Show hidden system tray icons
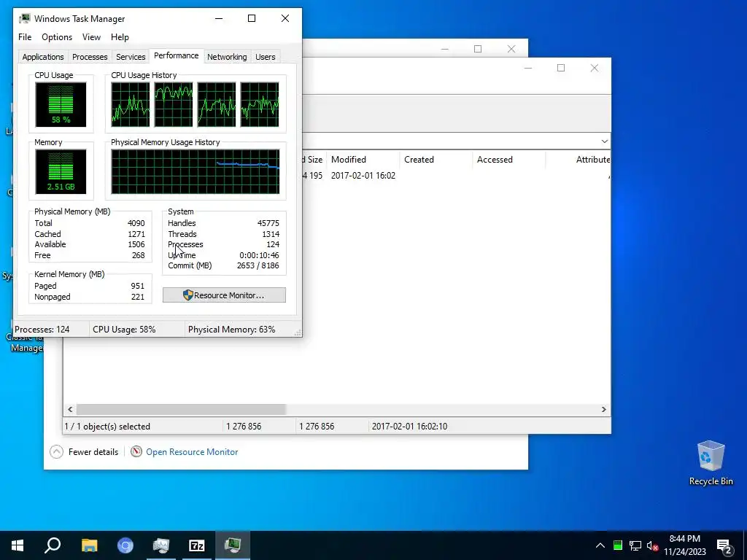This screenshot has width=747, height=560. (600, 545)
